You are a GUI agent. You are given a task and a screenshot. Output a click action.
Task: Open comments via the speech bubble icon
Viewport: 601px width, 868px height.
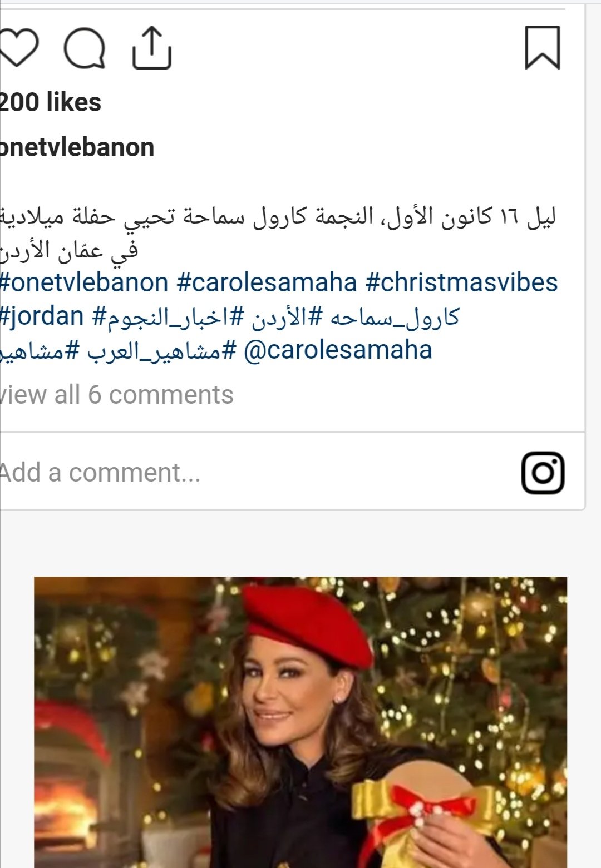tap(85, 48)
